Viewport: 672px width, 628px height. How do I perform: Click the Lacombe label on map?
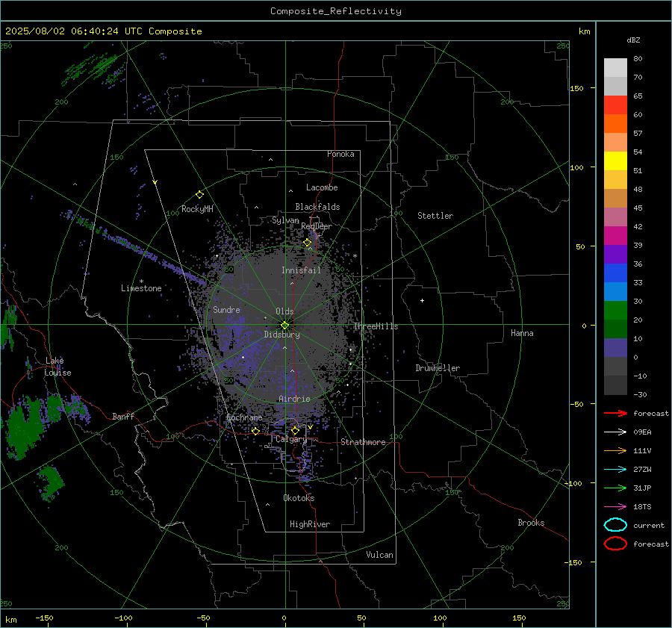[x=322, y=187]
